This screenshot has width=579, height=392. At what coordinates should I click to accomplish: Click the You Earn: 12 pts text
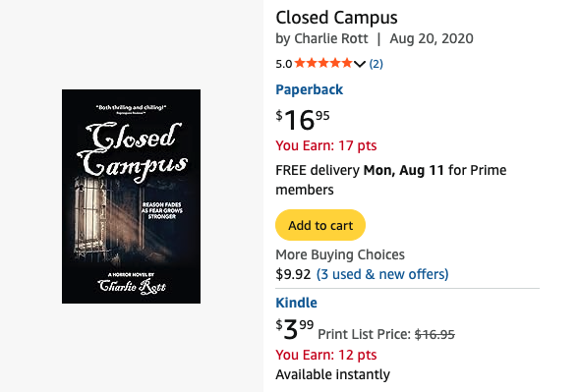326,355
